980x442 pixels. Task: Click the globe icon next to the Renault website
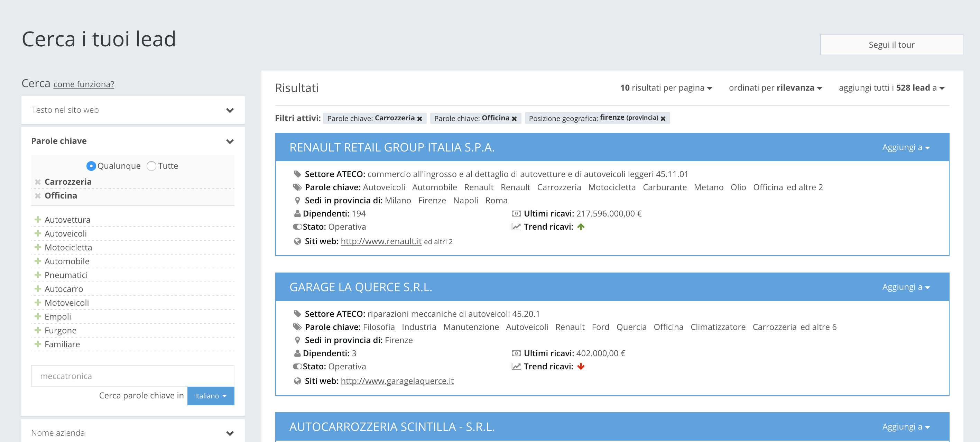pos(297,241)
